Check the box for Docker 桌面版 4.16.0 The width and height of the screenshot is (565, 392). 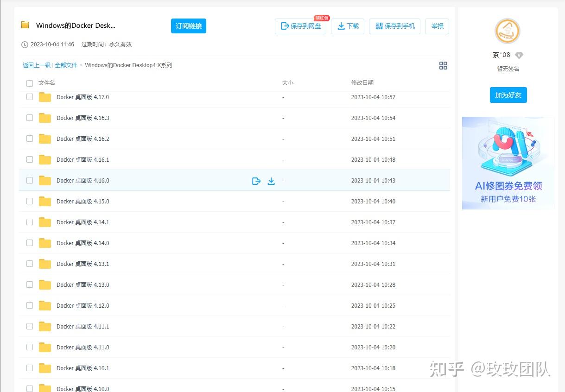pyautogui.click(x=30, y=180)
